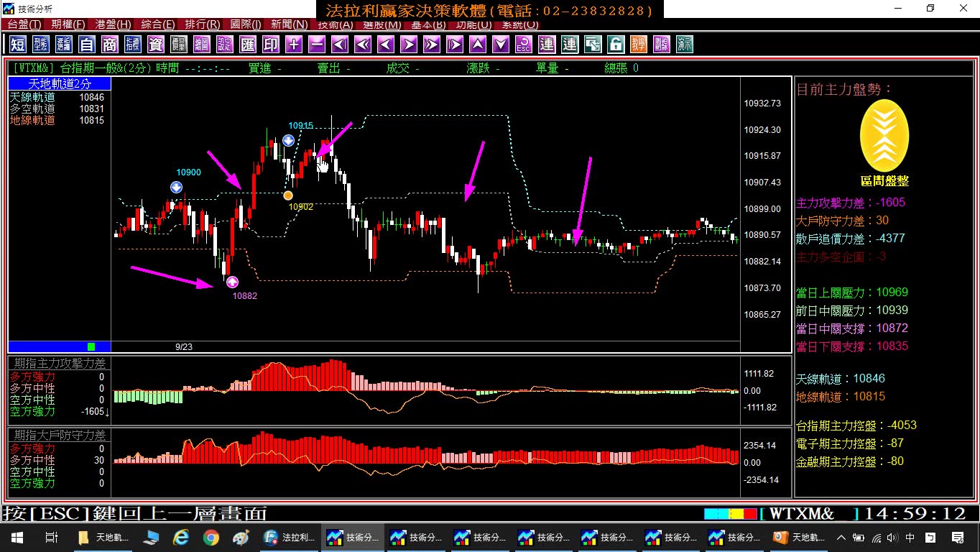Screen dimensions: 980x552
Task: Click the 當日下關支撐 value 10835
Action: [892, 346]
